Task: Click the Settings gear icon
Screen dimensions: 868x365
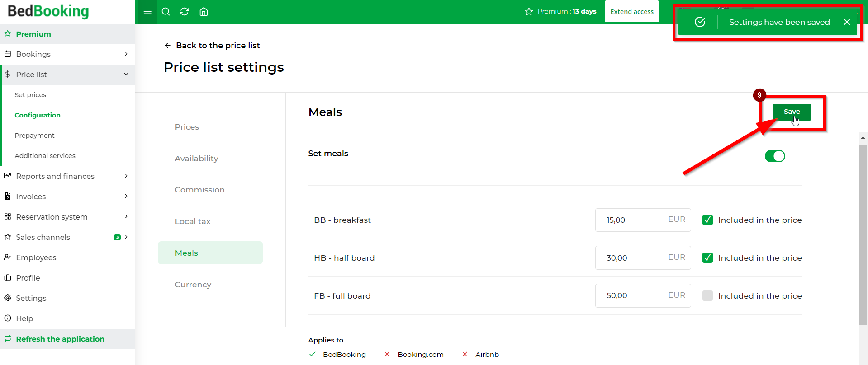Action: [8, 298]
